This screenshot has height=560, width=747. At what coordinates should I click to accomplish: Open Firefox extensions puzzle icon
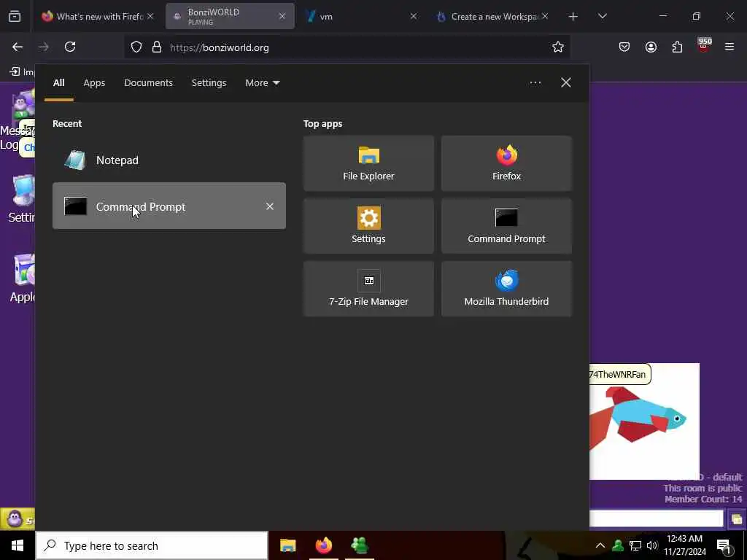pyautogui.click(x=677, y=47)
